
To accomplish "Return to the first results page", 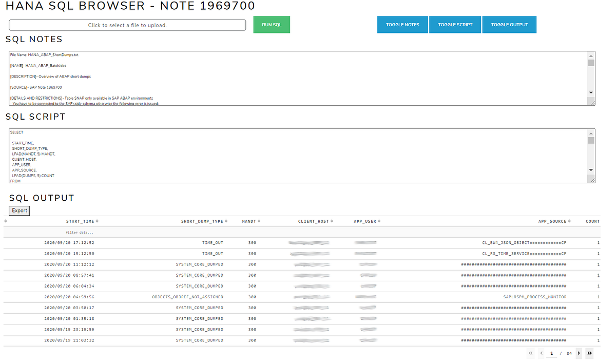I will point(531,353).
